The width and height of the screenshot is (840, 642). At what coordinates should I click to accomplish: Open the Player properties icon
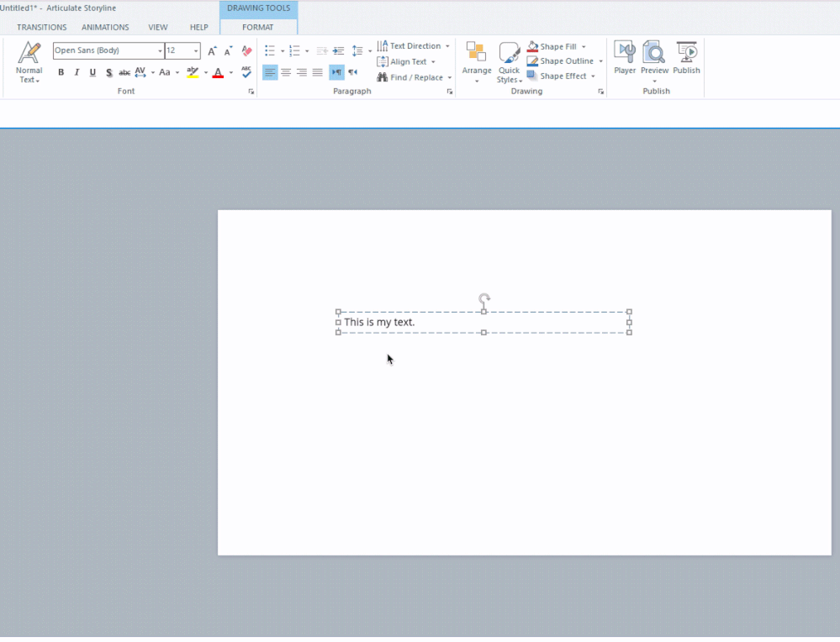625,57
